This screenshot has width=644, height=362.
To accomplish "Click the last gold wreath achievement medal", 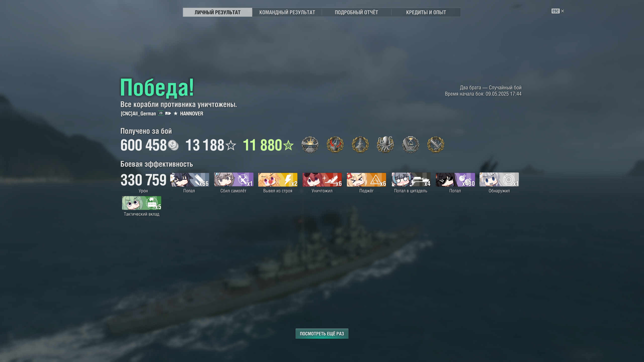I will click(x=436, y=145).
